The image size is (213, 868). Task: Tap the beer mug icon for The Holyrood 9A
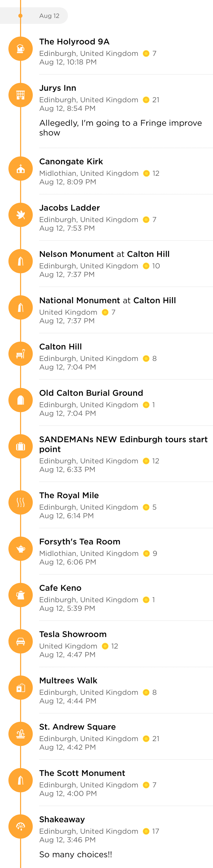[21, 49]
